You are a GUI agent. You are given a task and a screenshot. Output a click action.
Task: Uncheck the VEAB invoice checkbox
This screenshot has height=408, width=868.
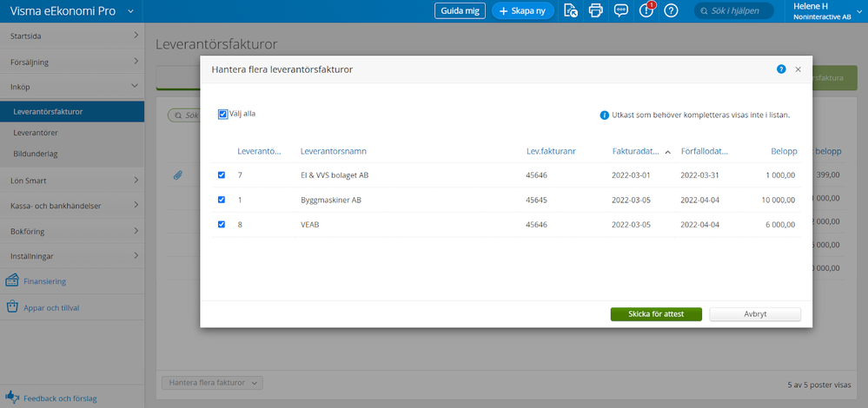click(x=222, y=224)
